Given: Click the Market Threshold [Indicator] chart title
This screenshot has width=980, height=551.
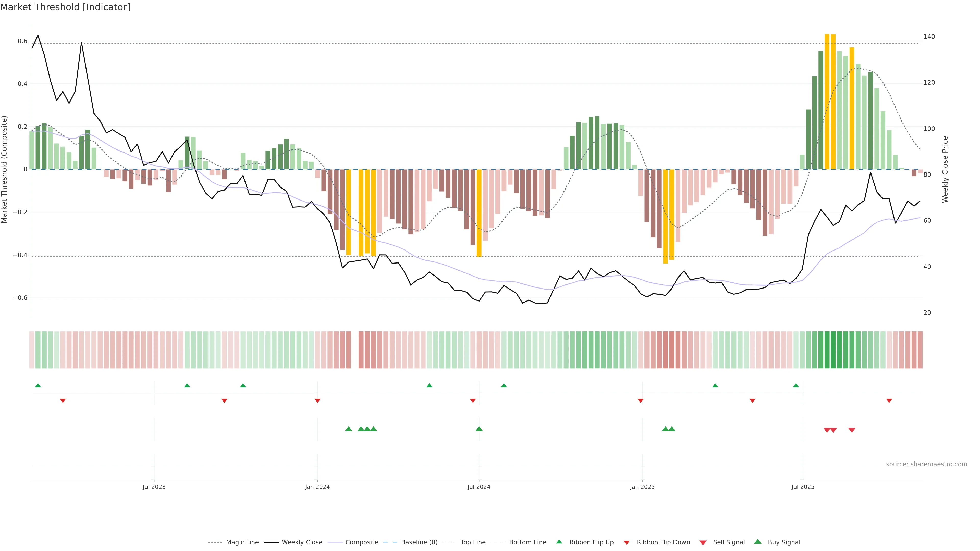Looking at the screenshot, I should pos(65,7).
